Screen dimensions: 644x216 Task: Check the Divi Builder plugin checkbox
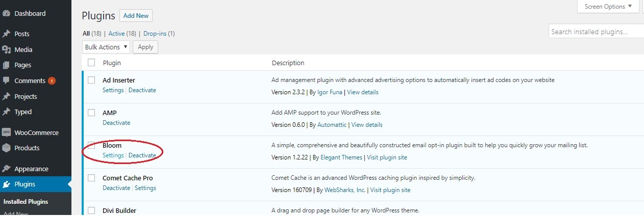tap(91, 210)
